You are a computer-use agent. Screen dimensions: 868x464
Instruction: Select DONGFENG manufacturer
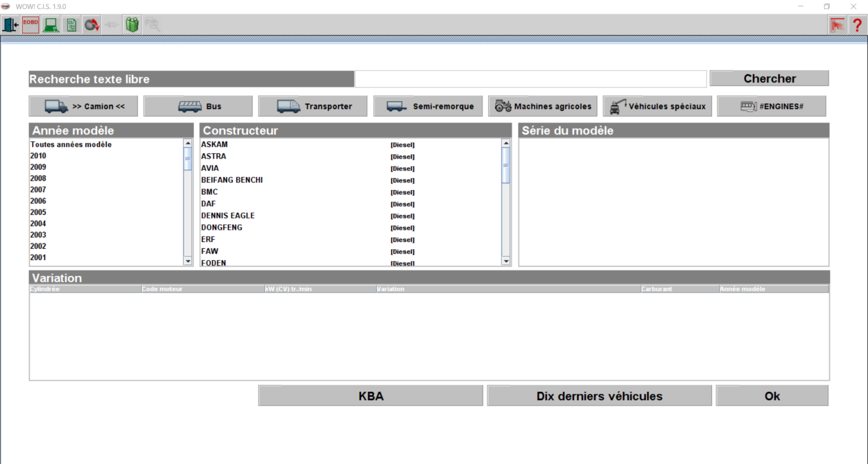pyautogui.click(x=350, y=228)
